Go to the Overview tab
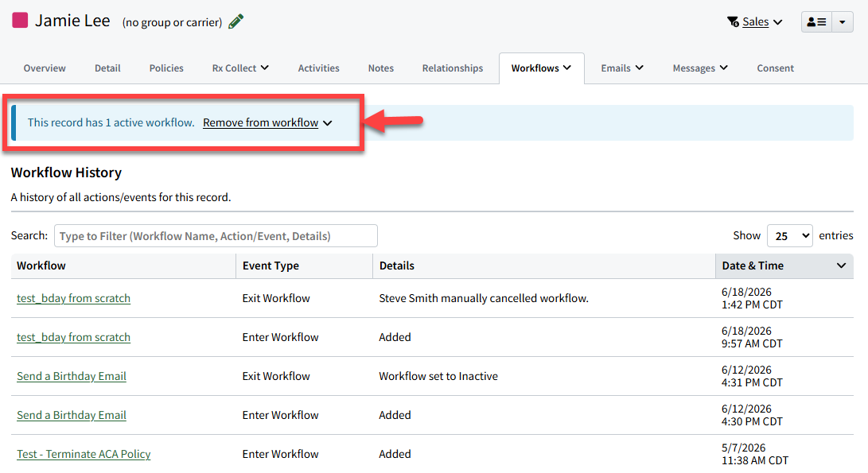 (45, 68)
